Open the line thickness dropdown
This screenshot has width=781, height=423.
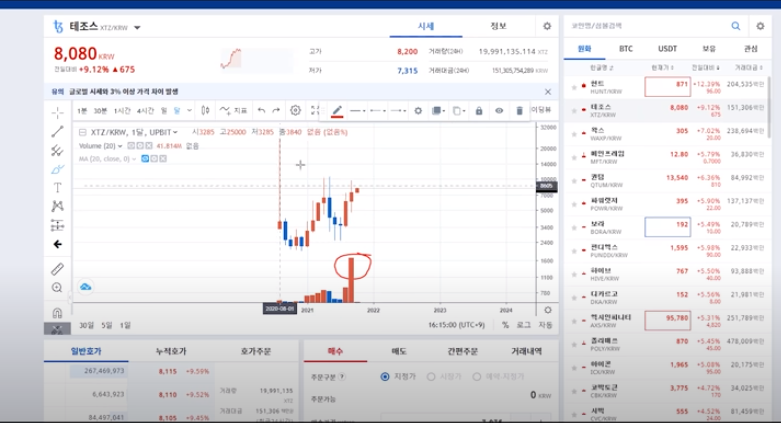point(358,111)
